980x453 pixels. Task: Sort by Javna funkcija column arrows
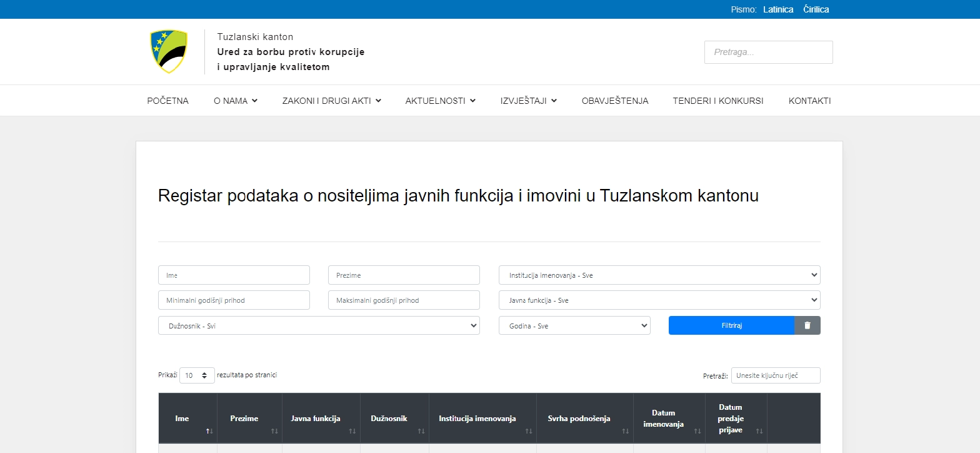pos(352,431)
